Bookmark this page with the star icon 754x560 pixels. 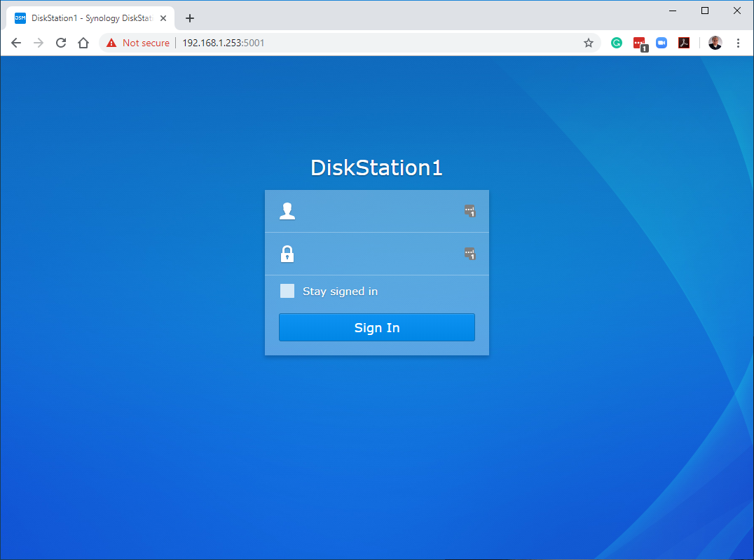click(589, 43)
